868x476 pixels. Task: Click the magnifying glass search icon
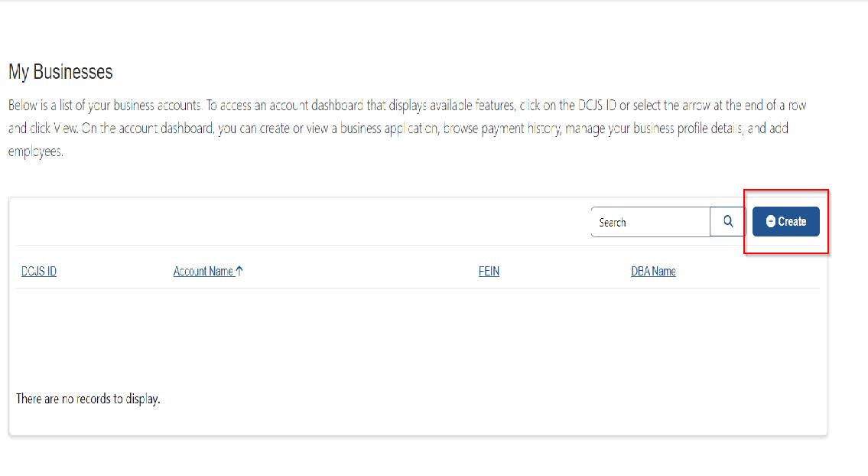728,221
